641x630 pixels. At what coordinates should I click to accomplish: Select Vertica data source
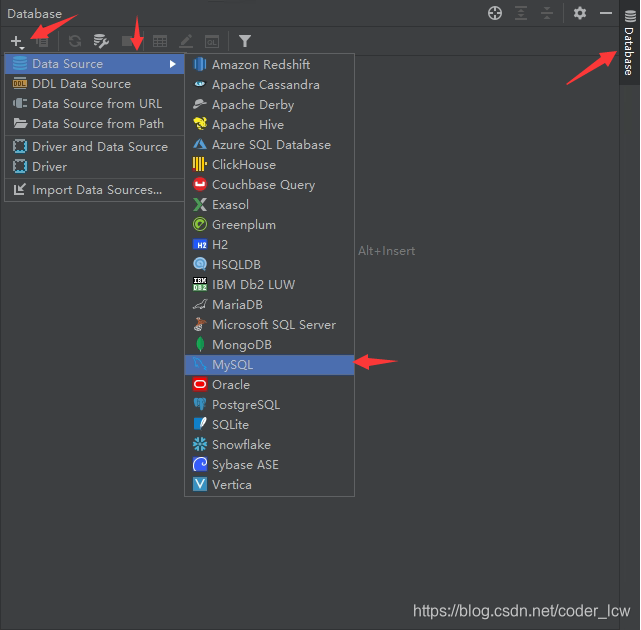click(x=269, y=485)
